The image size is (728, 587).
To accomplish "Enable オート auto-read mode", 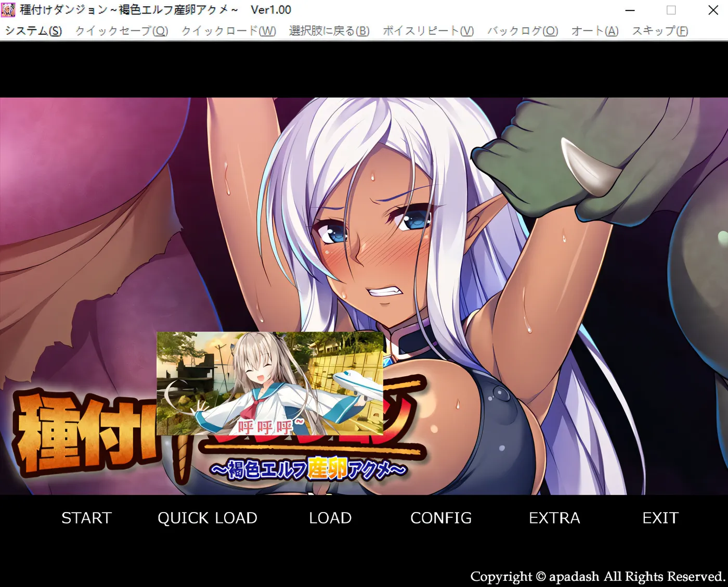I will tap(594, 31).
